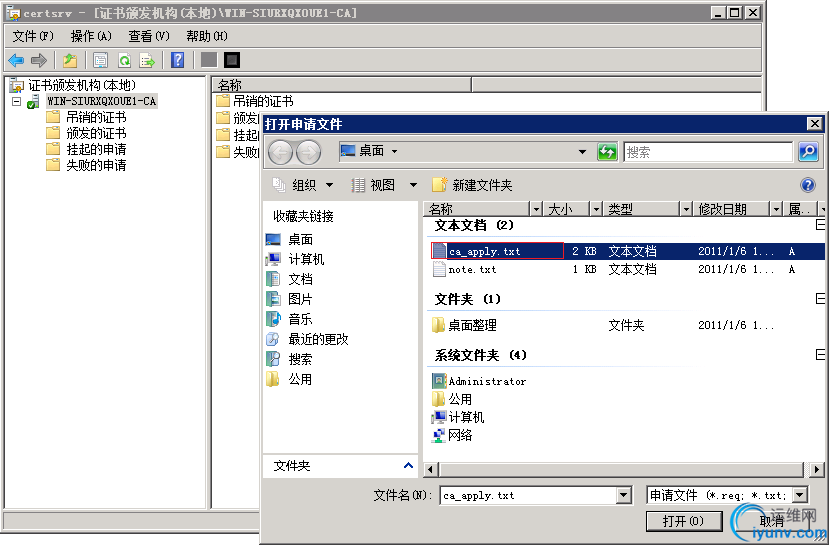Collapse the 系统文件夹 (4) group
This screenshot has height=549, width=833.
820,354
